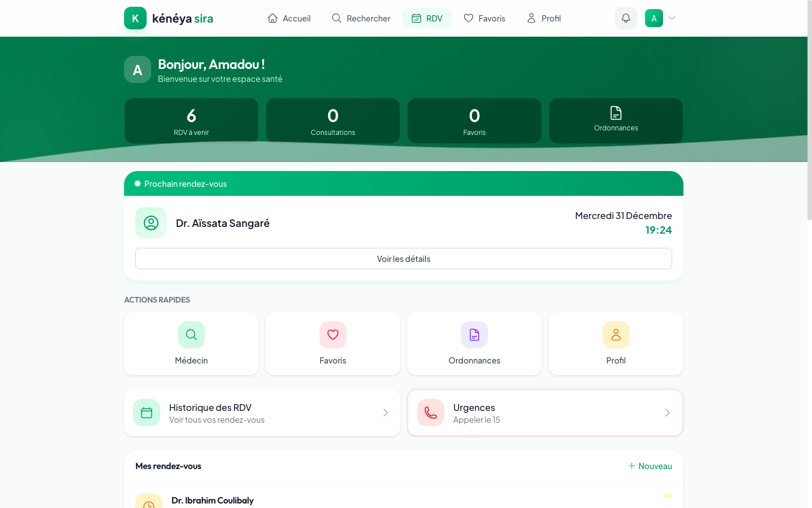The width and height of the screenshot is (812, 508).
Task: Click the orange Profil person icon
Action: click(616, 335)
